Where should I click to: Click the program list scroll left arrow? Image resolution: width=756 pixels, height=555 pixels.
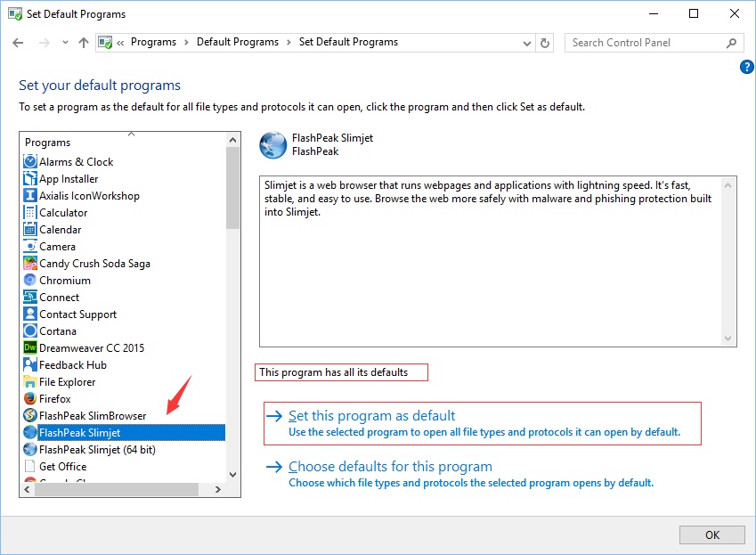pyautogui.click(x=27, y=489)
